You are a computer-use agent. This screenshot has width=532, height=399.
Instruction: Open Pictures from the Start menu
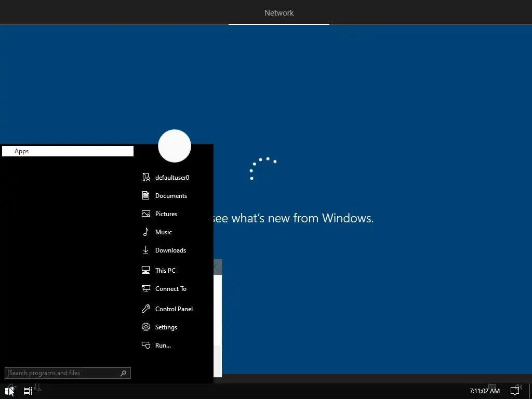(166, 214)
